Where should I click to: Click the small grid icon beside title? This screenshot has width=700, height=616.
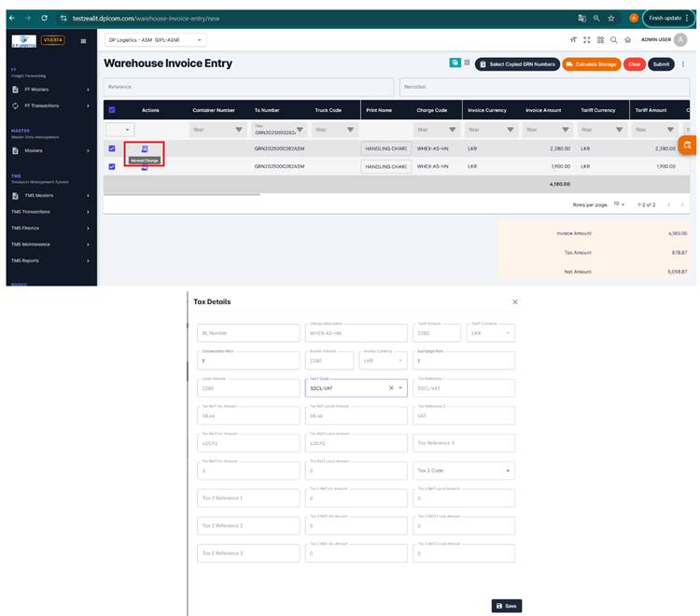[467, 63]
